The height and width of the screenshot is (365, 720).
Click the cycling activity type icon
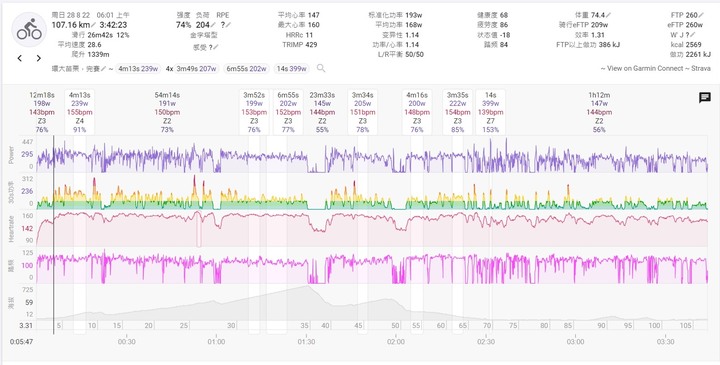click(x=29, y=29)
